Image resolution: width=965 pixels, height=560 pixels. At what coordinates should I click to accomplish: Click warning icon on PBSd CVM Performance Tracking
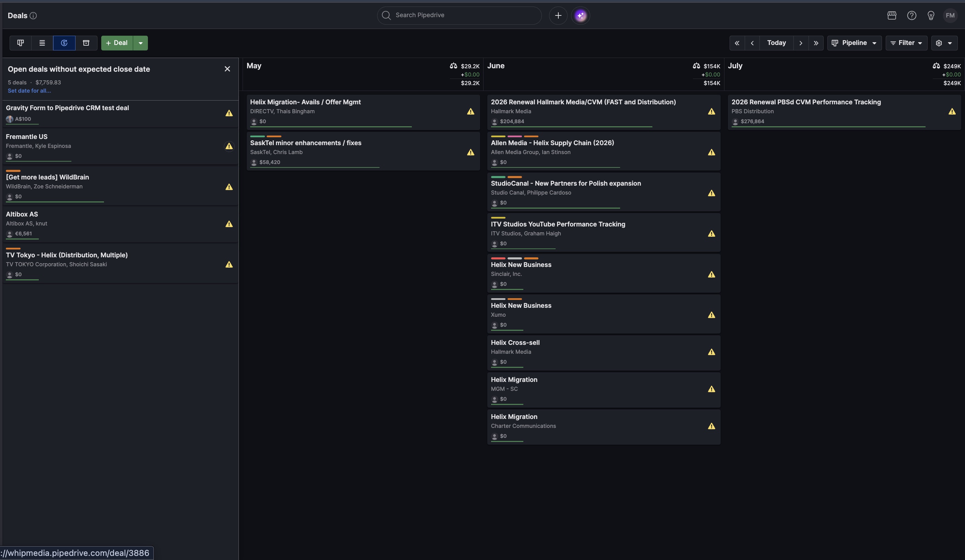[952, 112]
